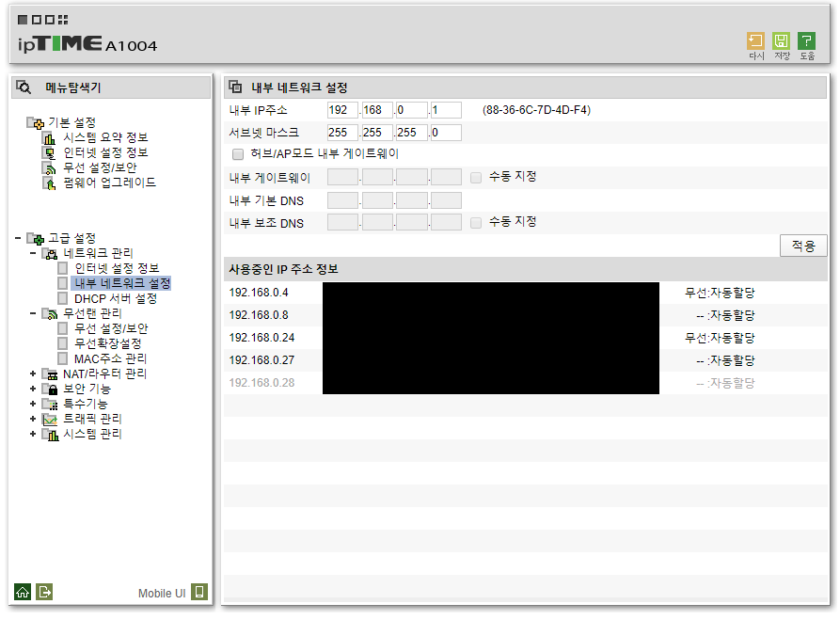840x620 pixels.
Task: Click the 펌웨어 업그레이드 icon
Action: [x=49, y=183]
